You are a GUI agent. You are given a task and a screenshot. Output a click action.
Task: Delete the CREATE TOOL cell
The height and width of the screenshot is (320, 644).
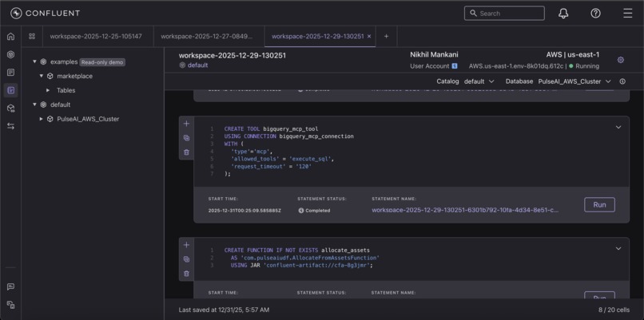[x=186, y=152]
